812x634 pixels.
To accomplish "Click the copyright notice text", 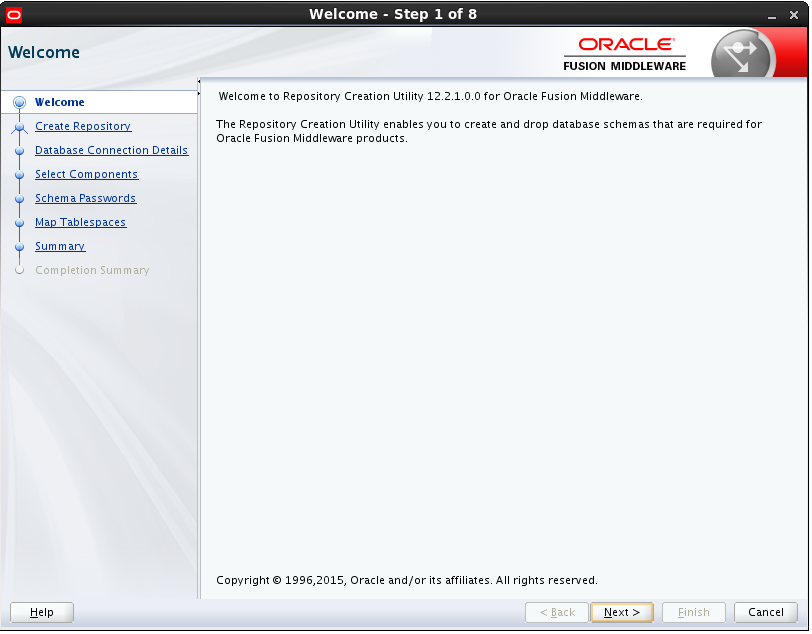I will click(407, 581).
